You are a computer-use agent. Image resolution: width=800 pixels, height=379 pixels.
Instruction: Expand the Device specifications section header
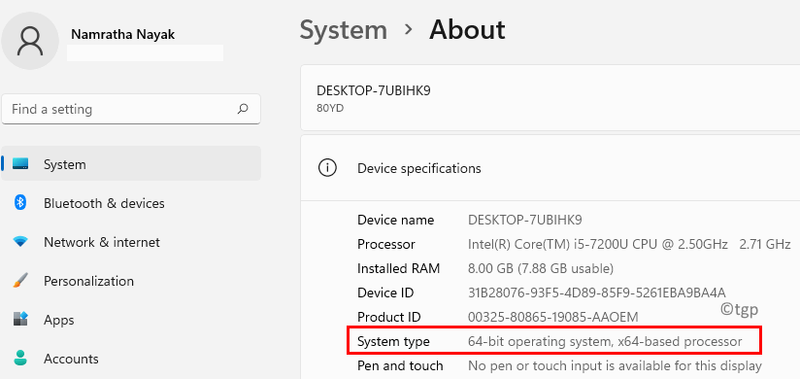click(550, 168)
